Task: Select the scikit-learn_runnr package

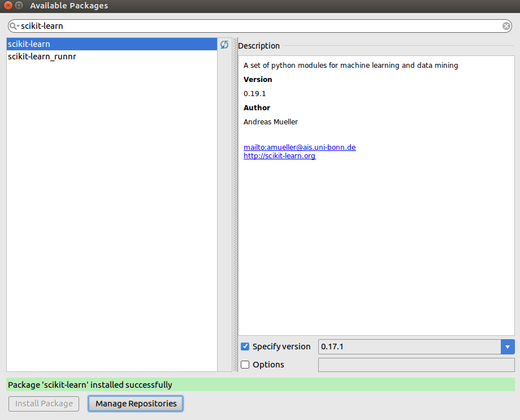Action: pos(112,57)
